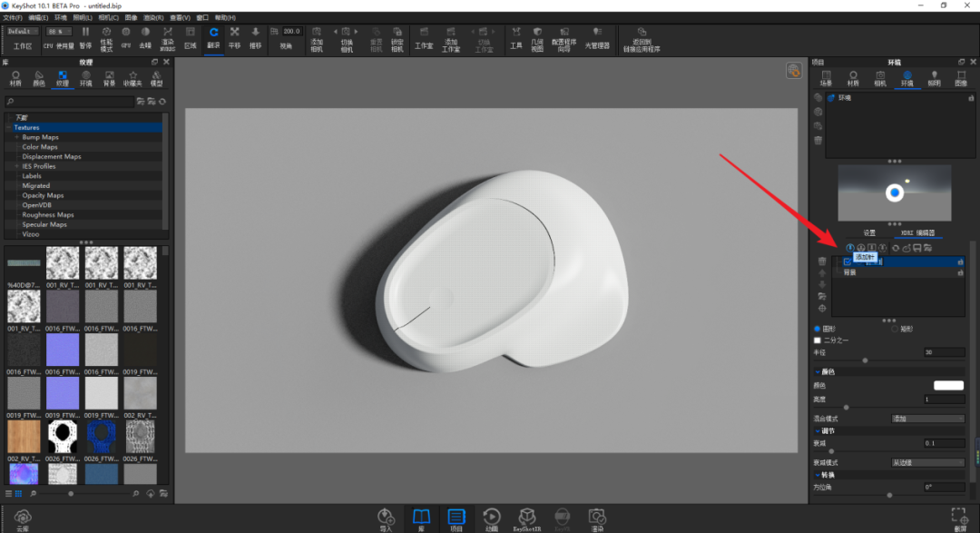Click the library search field
980x533 pixels.
(69, 102)
